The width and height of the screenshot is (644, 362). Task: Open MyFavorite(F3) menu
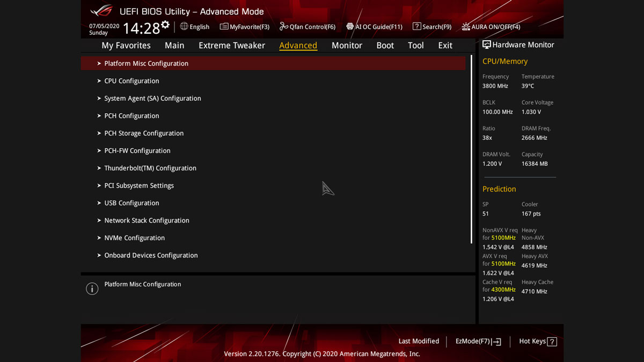point(245,27)
